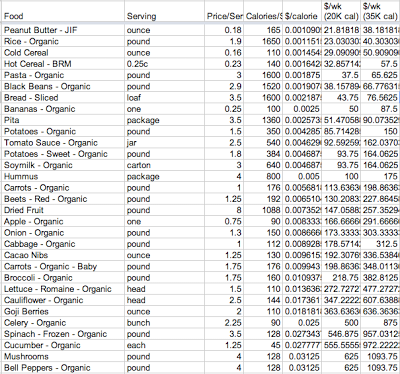Select the 'Apple - Organic' cell
This screenshot has width=400, height=374.
63,221
